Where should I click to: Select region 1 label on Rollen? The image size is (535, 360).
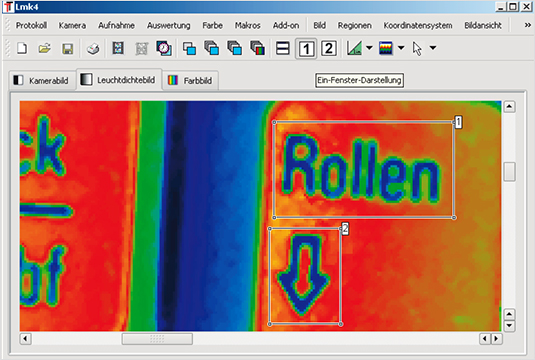click(458, 122)
